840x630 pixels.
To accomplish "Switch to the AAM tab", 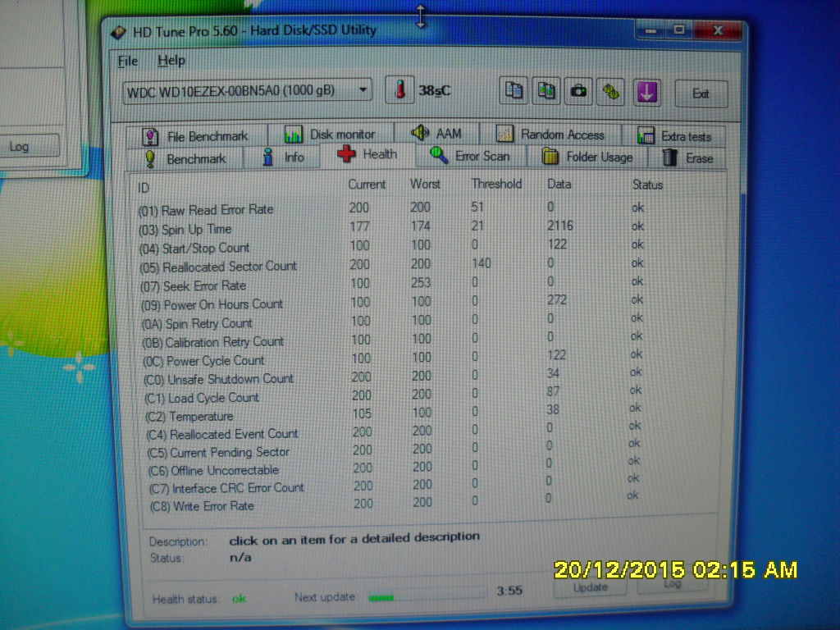I will click(436, 133).
